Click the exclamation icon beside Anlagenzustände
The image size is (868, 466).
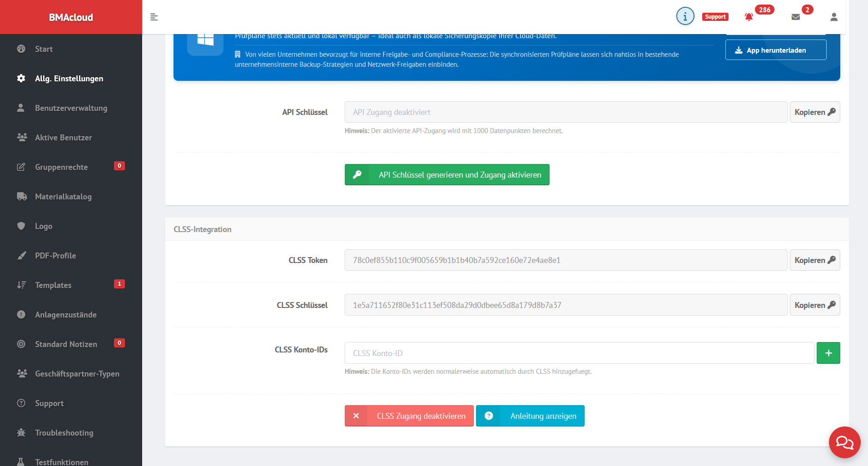pyautogui.click(x=21, y=314)
